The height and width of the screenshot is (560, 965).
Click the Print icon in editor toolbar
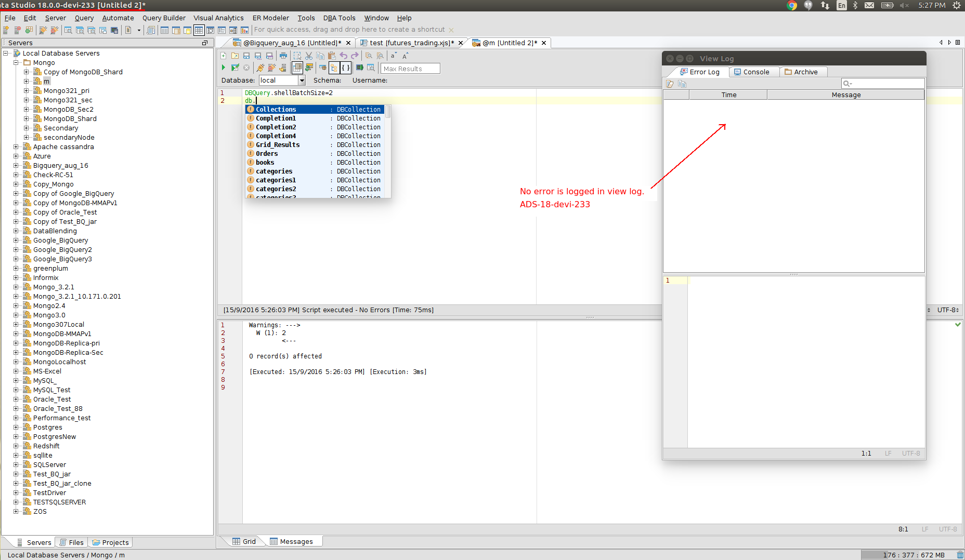[x=283, y=56]
